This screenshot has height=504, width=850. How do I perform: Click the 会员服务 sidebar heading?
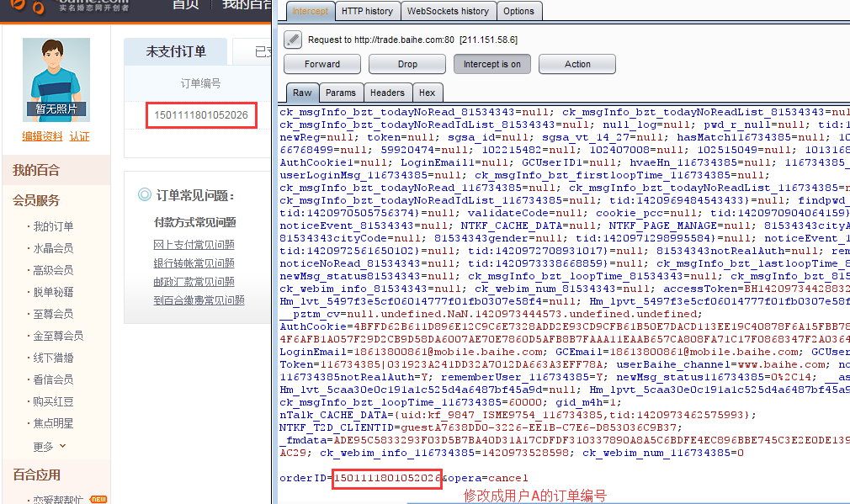(36, 200)
